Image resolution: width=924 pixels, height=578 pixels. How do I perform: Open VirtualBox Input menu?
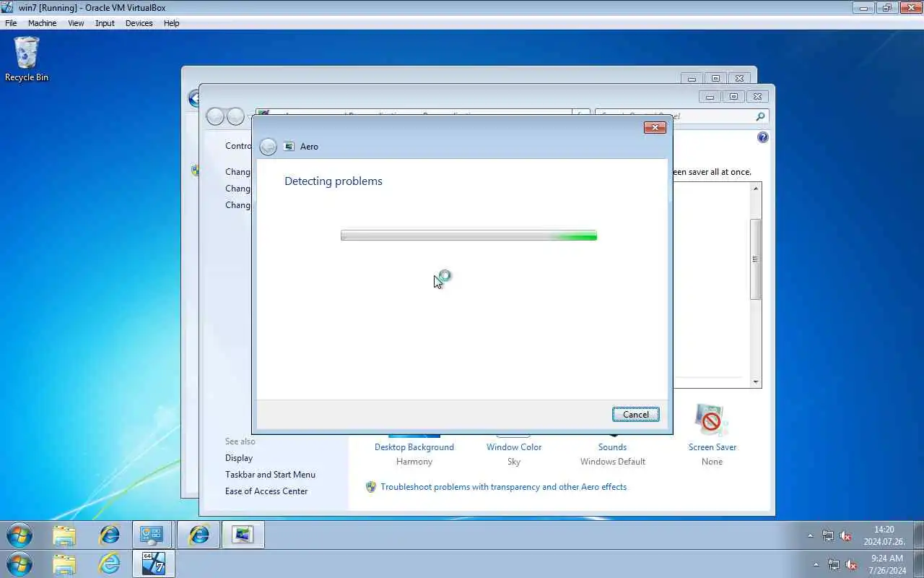[x=105, y=23]
